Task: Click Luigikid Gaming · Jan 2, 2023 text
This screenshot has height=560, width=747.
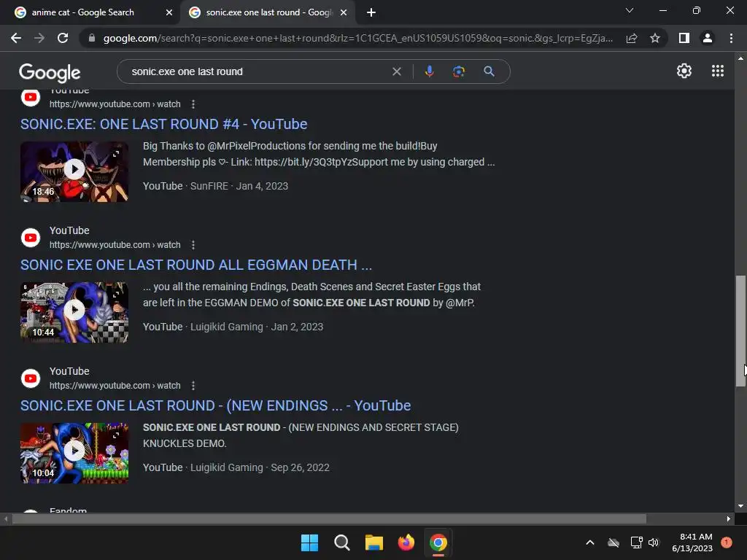Action: [257, 327]
